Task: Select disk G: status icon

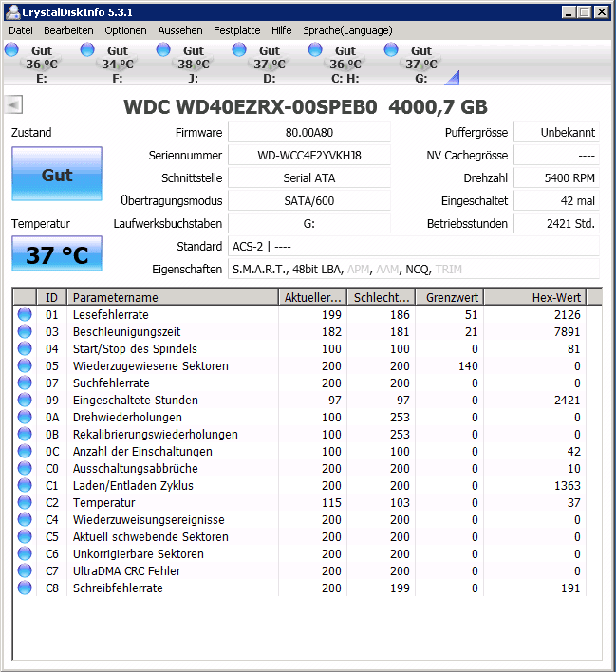Action: [391, 49]
